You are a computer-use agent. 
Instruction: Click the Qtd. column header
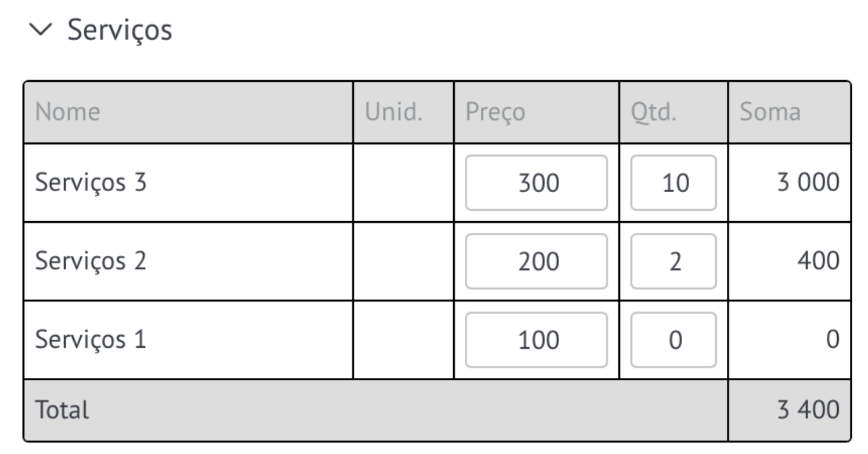coord(654,112)
